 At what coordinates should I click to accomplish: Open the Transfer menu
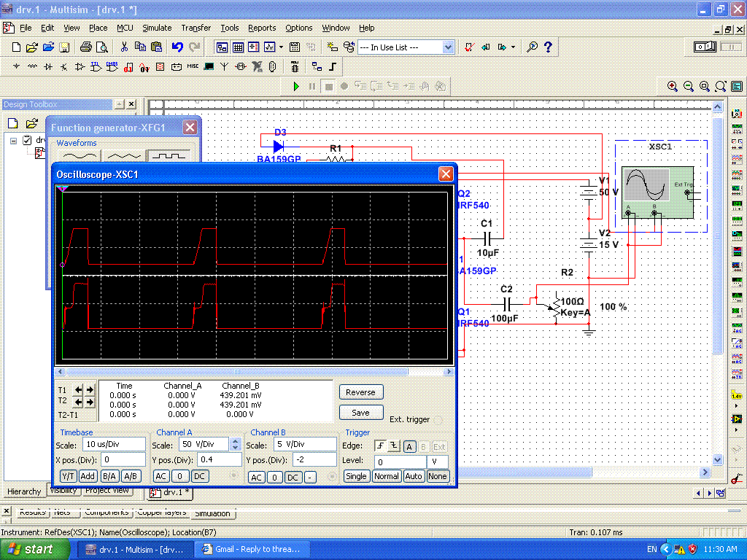click(196, 28)
